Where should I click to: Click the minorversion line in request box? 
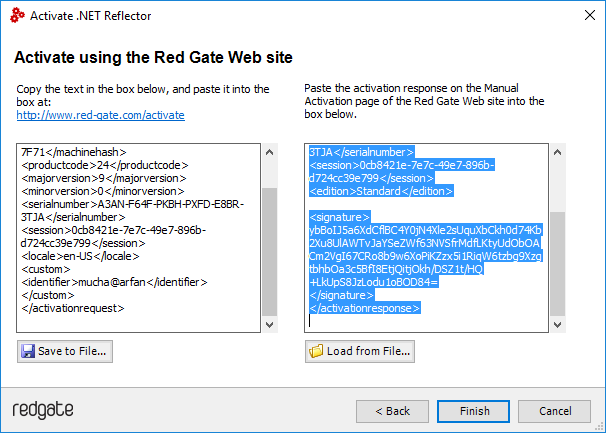(103, 191)
